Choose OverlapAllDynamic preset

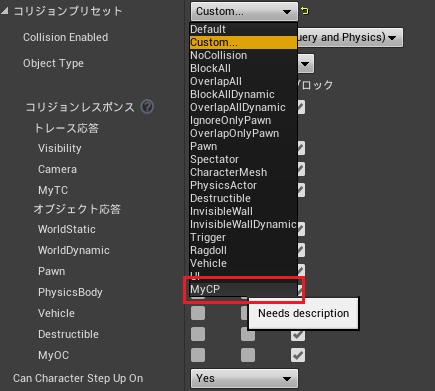[243, 107]
